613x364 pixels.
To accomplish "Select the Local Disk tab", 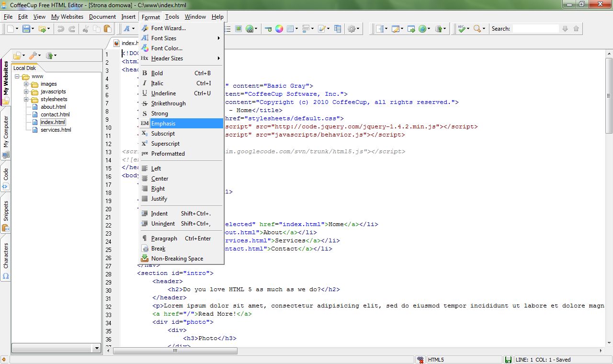I will click(24, 68).
